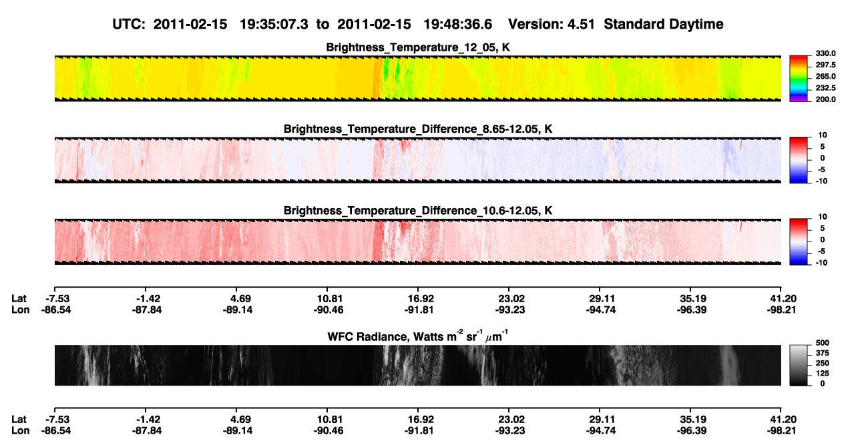The height and width of the screenshot is (445, 868).
Task: Click the 125 tick on the WFC colorbar
Action: (822, 373)
